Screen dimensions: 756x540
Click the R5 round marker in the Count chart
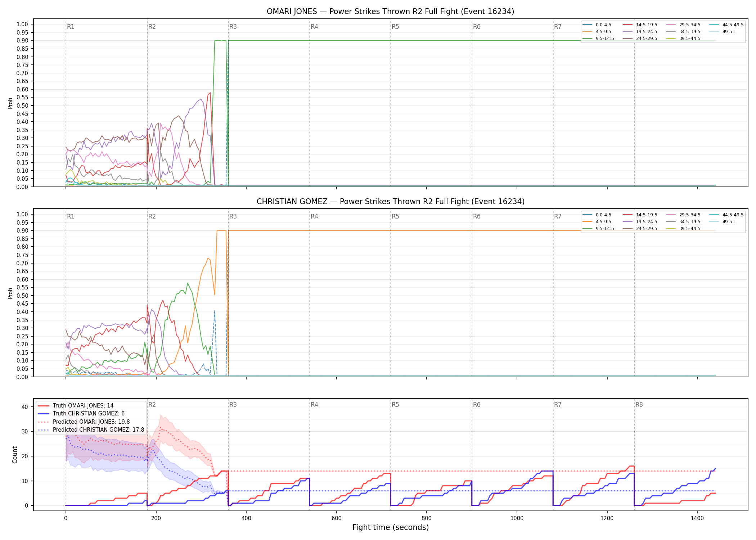(x=395, y=405)
